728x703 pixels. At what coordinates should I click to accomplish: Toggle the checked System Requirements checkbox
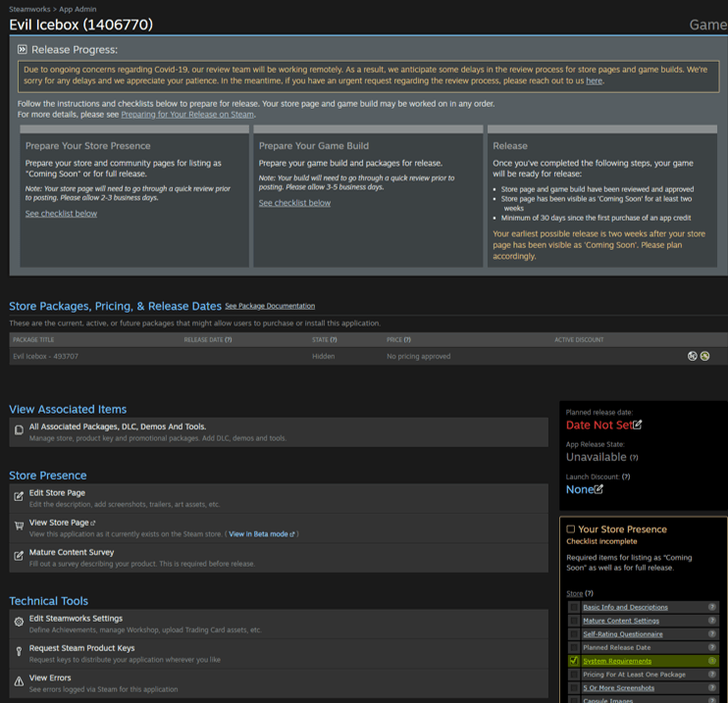574,661
